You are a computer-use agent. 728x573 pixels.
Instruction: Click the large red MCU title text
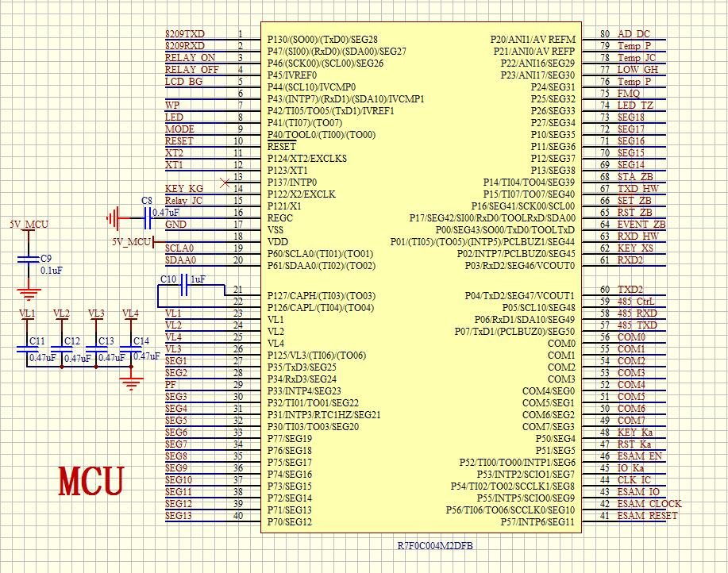coord(92,481)
